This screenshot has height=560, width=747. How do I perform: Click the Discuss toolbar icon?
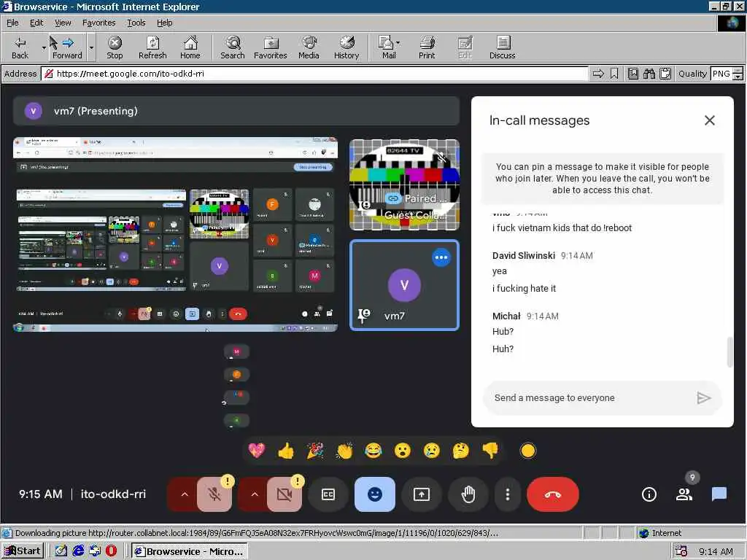pyautogui.click(x=502, y=47)
